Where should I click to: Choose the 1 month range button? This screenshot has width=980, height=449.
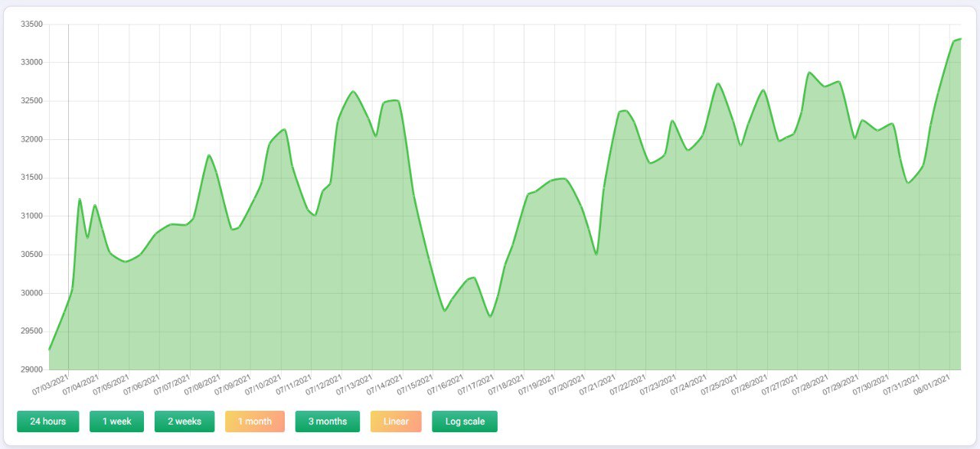(x=255, y=421)
